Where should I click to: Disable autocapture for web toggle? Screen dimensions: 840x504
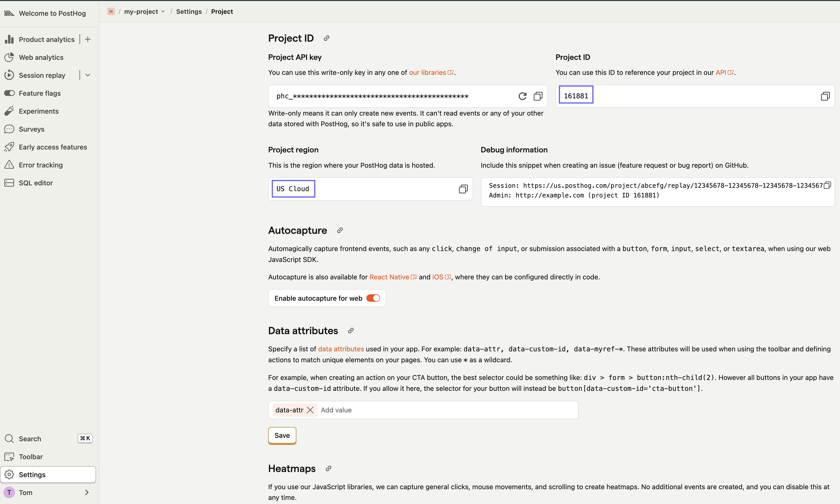coord(373,298)
